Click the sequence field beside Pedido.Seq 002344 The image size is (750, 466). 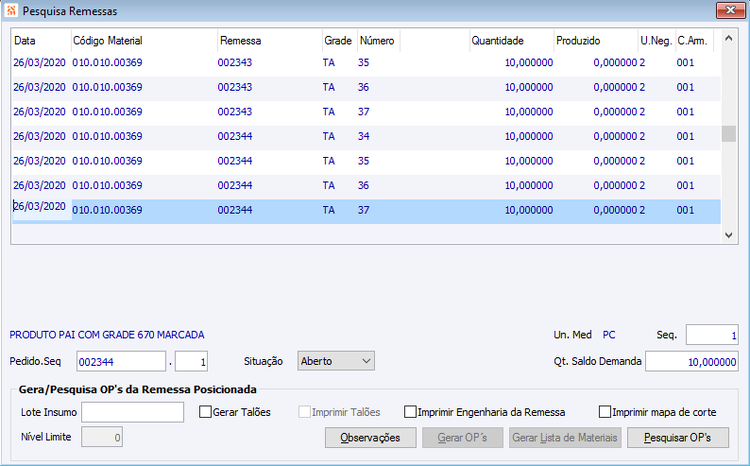pos(191,361)
